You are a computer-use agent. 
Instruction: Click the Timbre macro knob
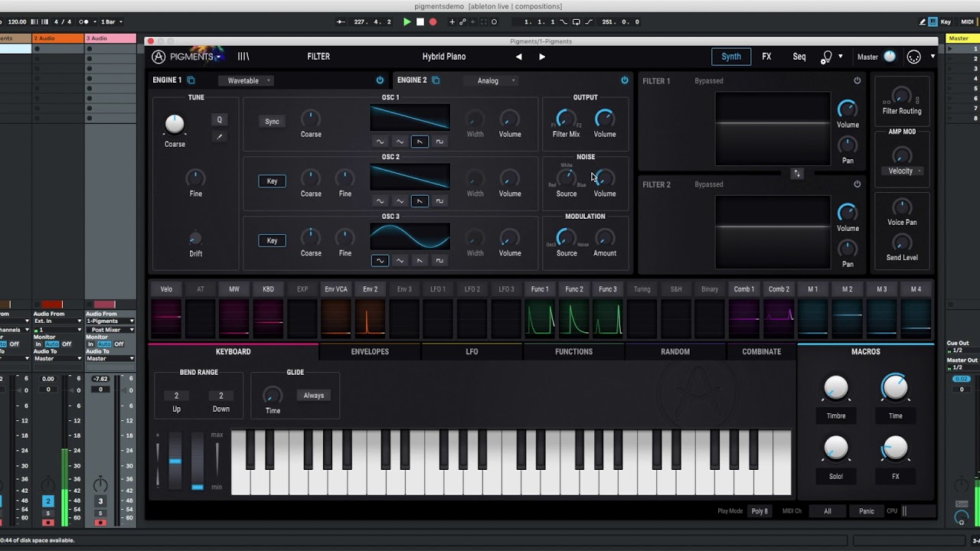[x=836, y=388]
